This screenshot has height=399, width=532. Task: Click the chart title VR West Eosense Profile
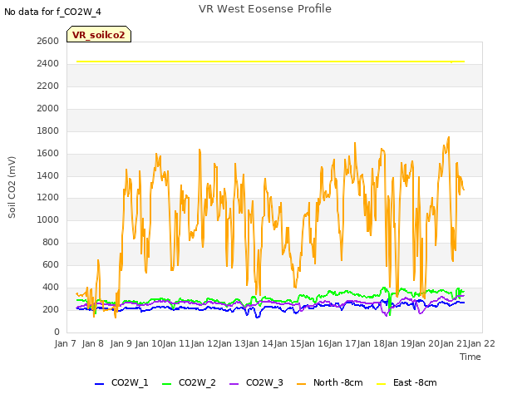click(x=265, y=9)
